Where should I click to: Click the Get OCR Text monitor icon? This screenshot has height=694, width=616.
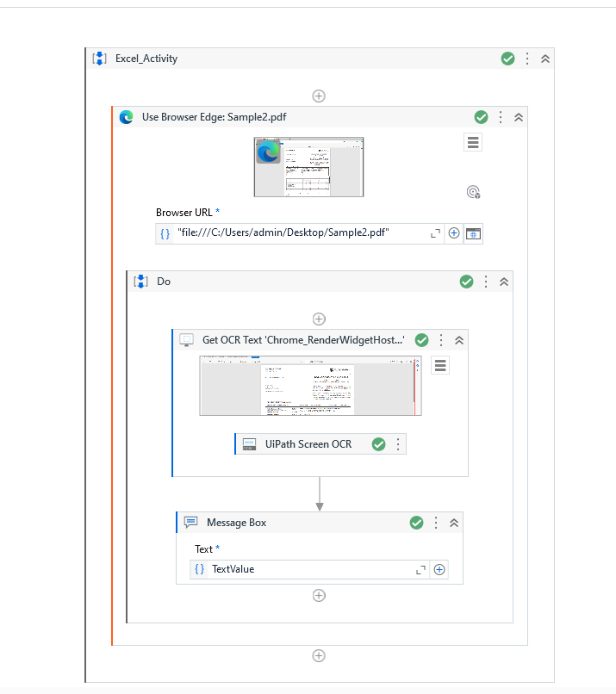point(186,340)
